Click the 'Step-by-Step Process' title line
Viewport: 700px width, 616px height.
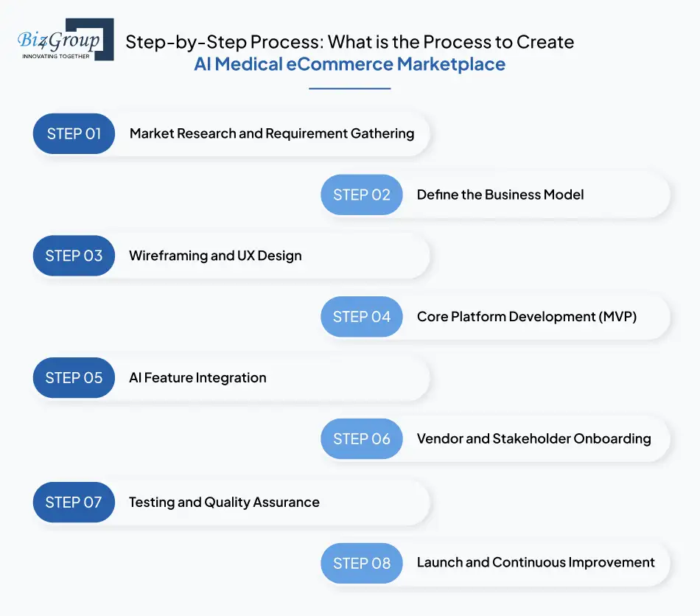click(349, 42)
